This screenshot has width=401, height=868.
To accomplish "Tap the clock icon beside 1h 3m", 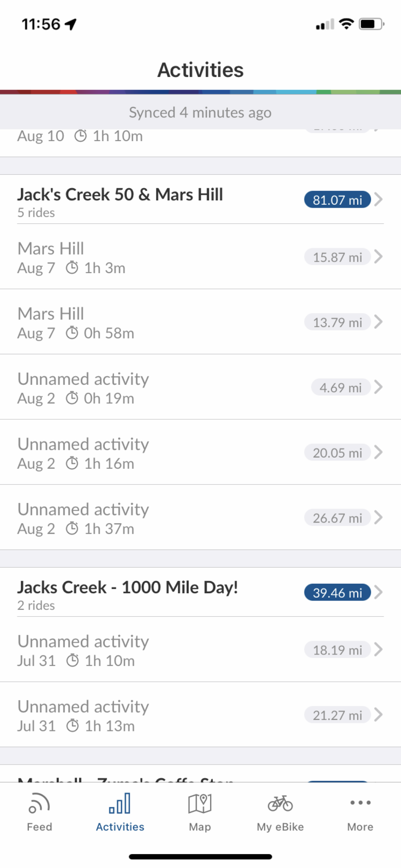I will coord(72,268).
